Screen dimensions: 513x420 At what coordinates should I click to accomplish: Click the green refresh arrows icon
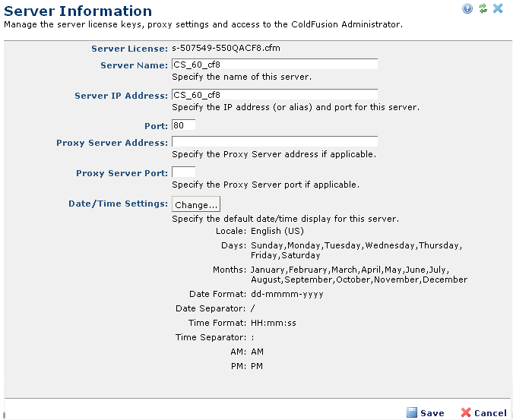point(483,8)
